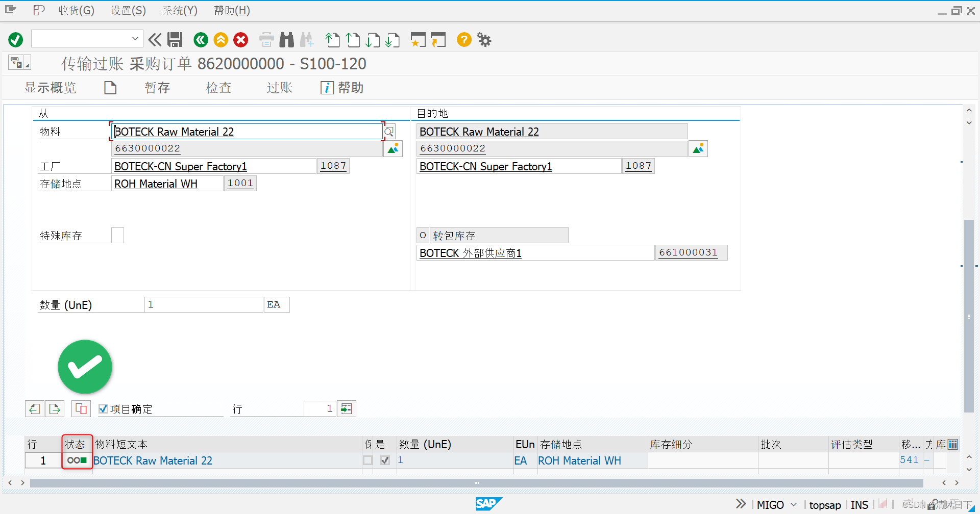
Task: Click the Find Next binoculars icon
Action: 307,40
